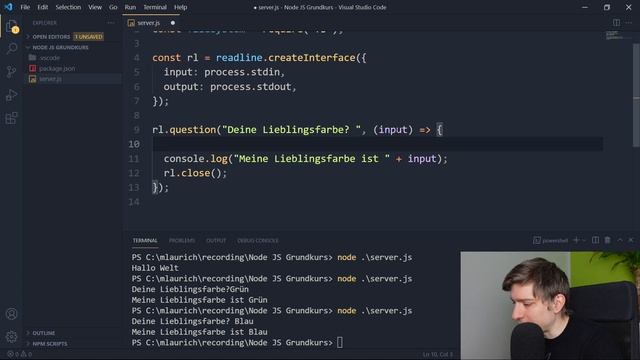Screen dimensions: 640x360
Task: Open the Search view in activity bar
Action: click(11, 49)
